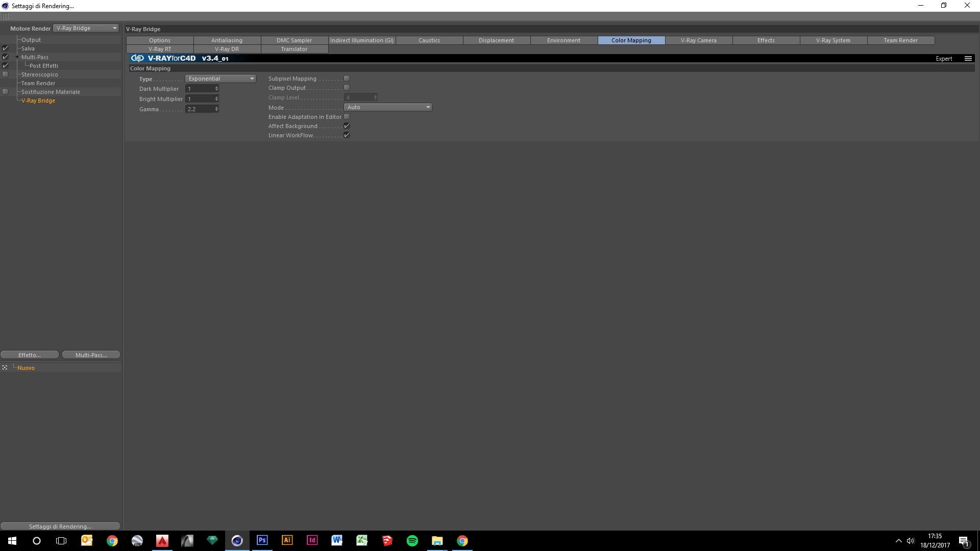This screenshot has height=551, width=980.
Task: Open the Type dropdown showing Exponential
Action: [220, 79]
